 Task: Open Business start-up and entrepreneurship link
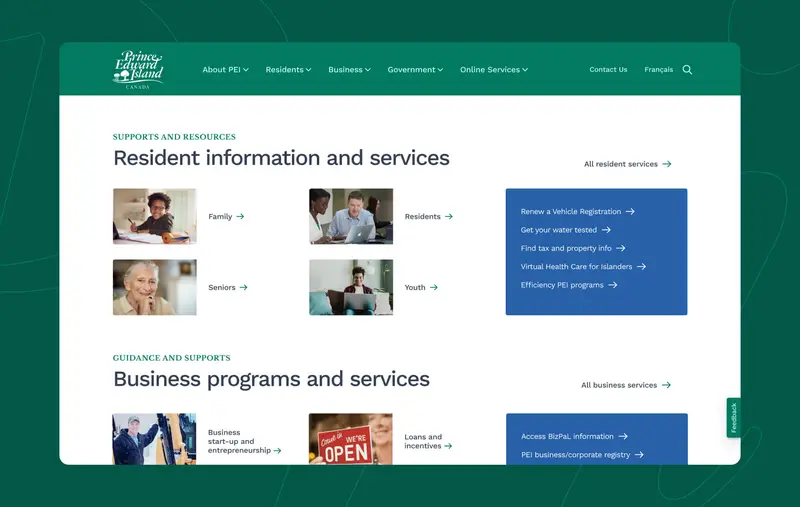[x=239, y=442]
